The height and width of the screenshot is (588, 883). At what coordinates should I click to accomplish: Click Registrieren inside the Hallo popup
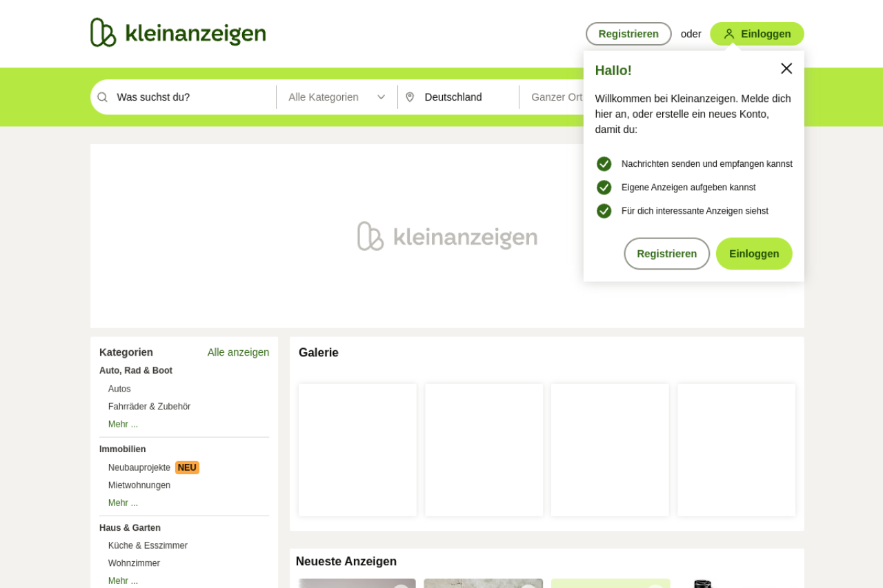click(667, 254)
